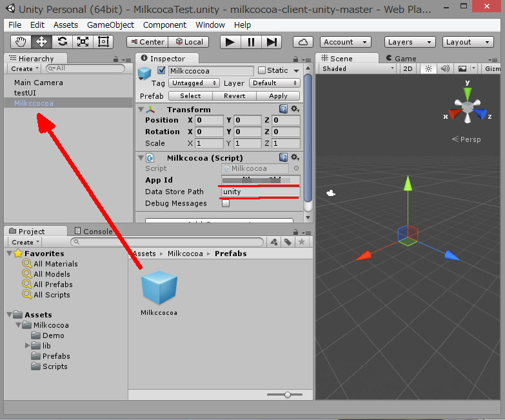Open Transform component help icon
505x420 pixels.
pyautogui.click(x=283, y=109)
